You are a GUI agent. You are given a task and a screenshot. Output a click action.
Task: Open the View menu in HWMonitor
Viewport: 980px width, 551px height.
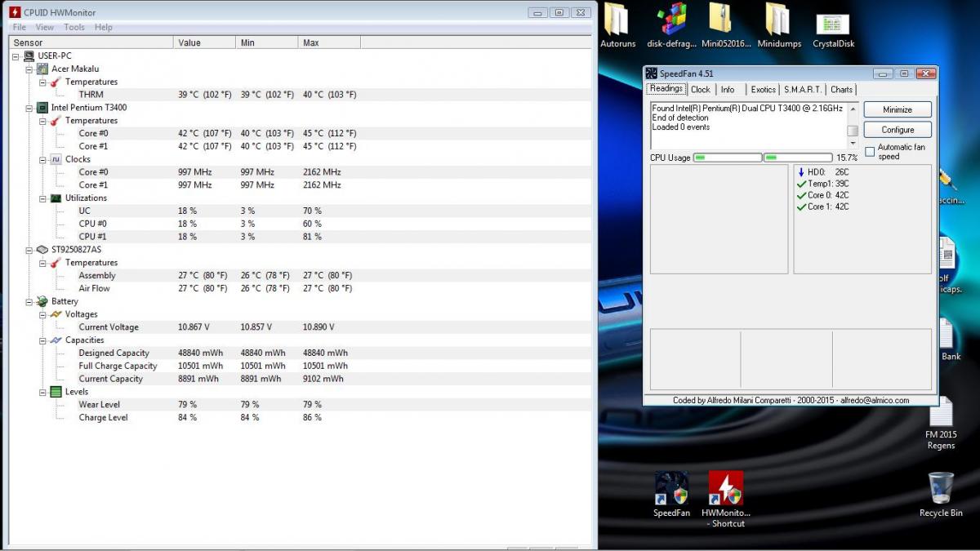(x=45, y=27)
